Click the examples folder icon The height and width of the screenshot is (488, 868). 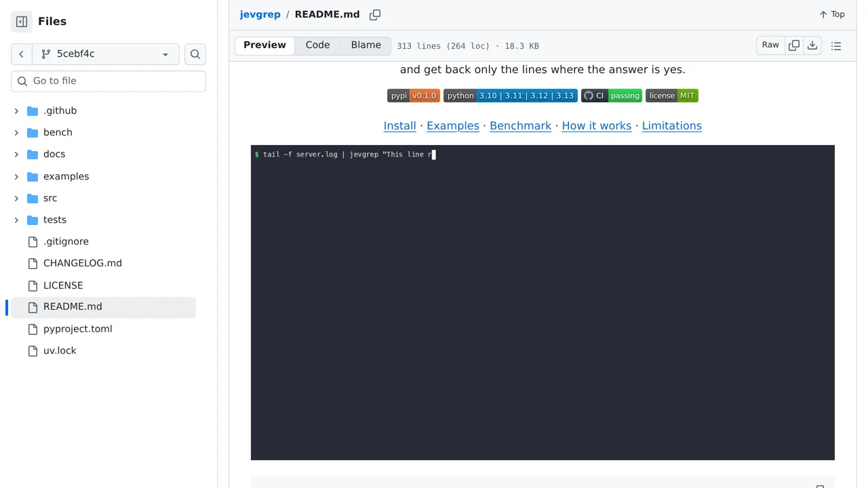[x=33, y=177]
